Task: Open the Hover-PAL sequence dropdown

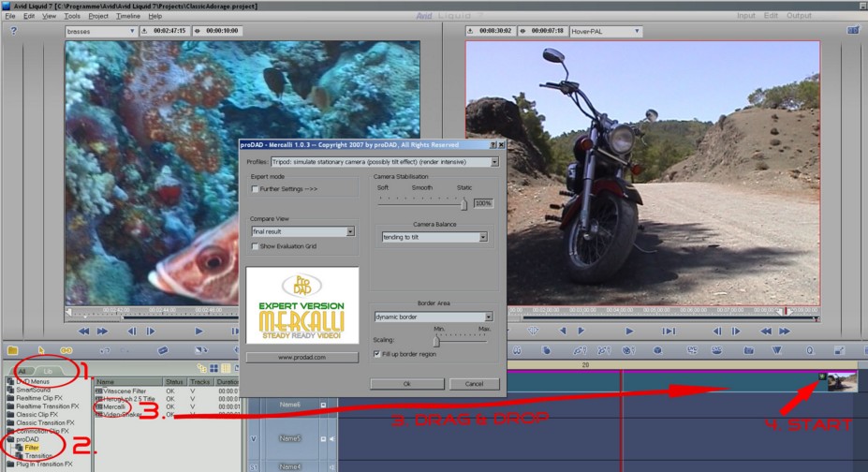Action: pos(606,31)
